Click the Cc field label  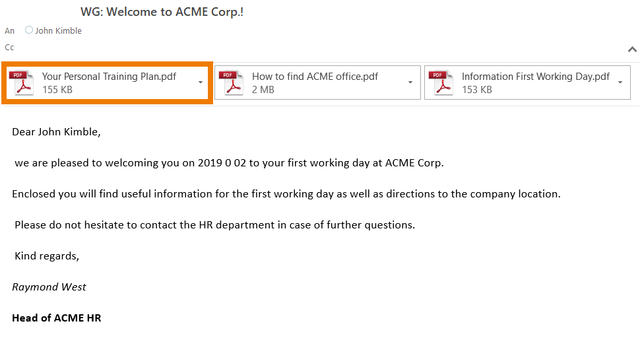coord(9,48)
